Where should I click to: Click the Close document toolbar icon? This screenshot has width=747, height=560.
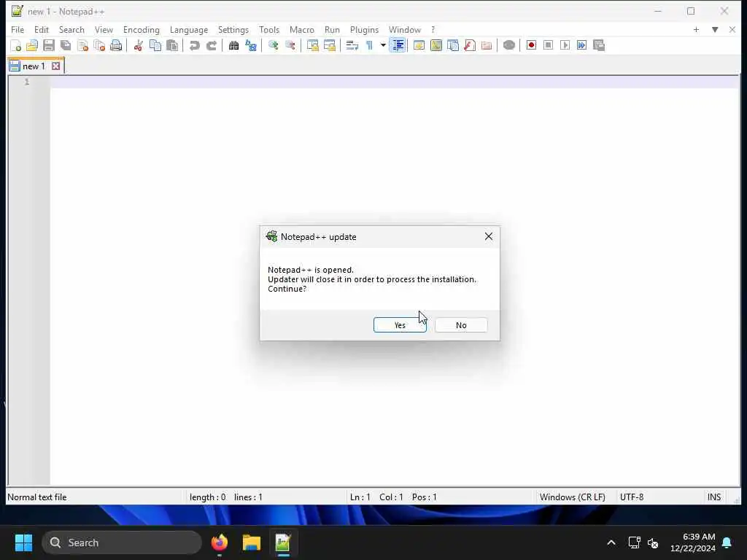coord(83,45)
